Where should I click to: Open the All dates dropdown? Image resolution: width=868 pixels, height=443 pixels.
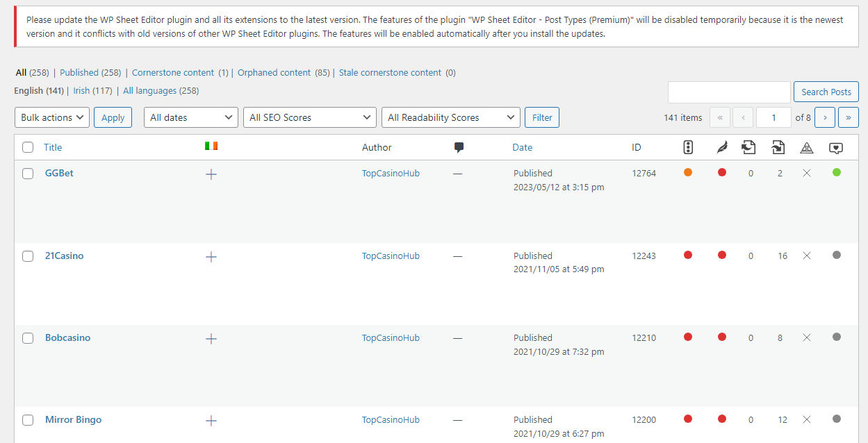click(191, 117)
